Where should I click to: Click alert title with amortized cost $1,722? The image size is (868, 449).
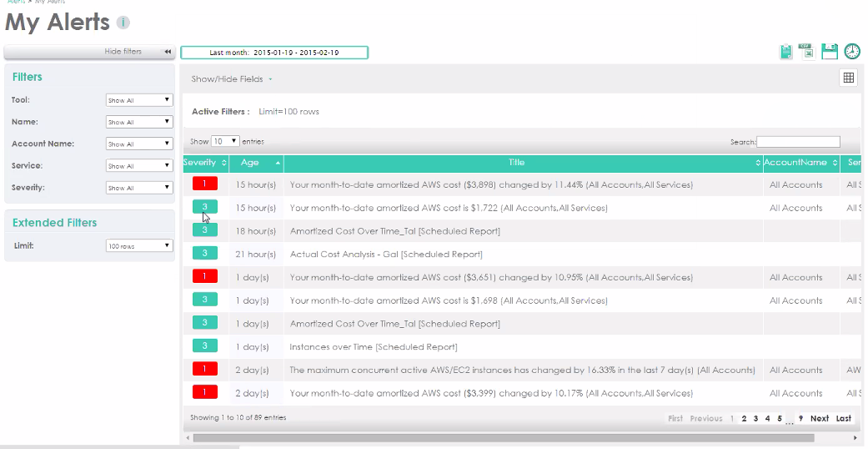449,208
